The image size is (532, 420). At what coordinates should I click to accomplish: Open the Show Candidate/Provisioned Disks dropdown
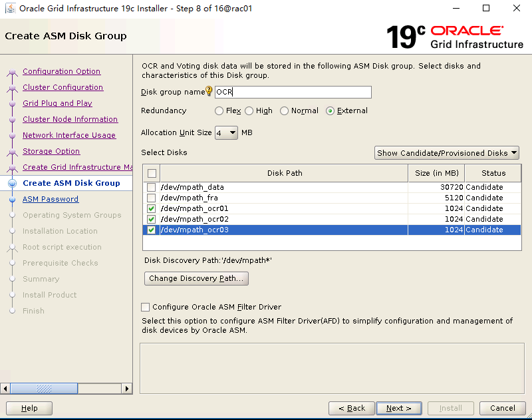coord(447,153)
